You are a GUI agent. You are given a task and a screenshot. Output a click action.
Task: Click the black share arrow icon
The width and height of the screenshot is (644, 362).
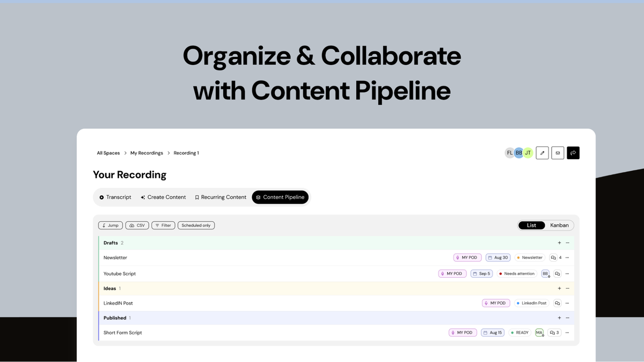point(573,152)
